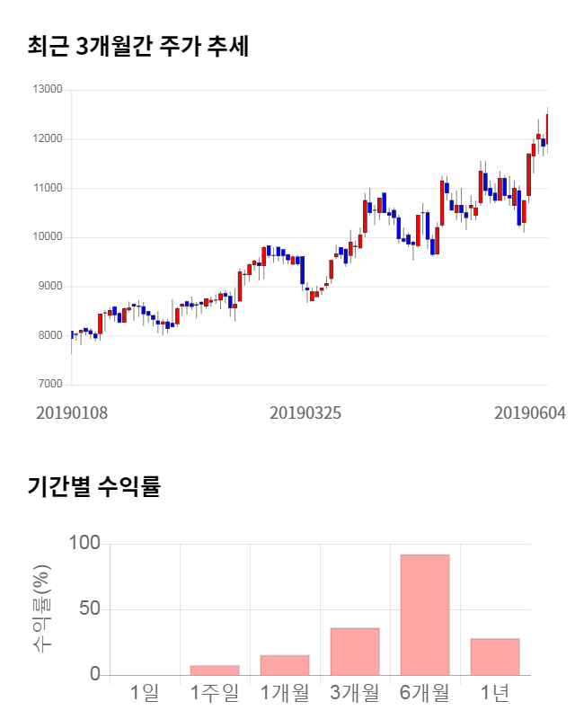Click the 기간별 수익률 heading
The height and width of the screenshot is (728, 575).
coord(93,488)
